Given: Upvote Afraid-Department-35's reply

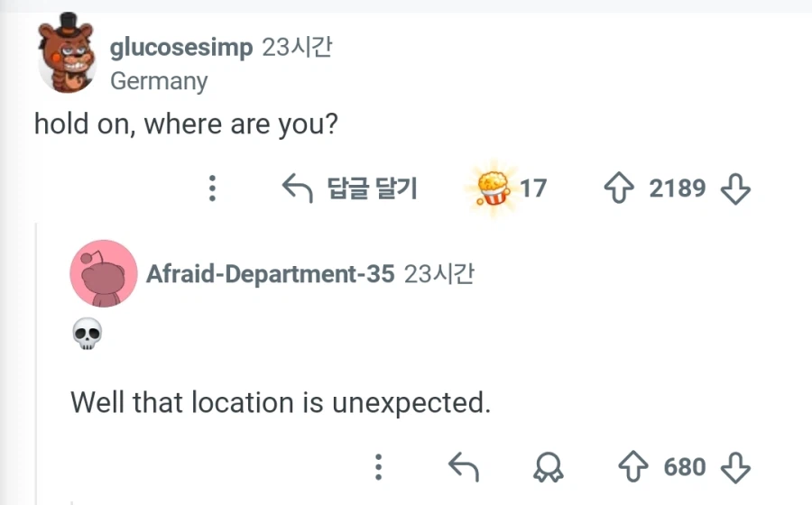Looking at the screenshot, I should click(x=633, y=467).
